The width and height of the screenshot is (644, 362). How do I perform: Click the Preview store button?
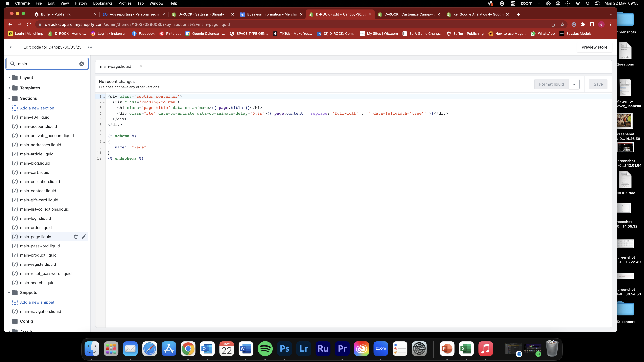pyautogui.click(x=594, y=47)
